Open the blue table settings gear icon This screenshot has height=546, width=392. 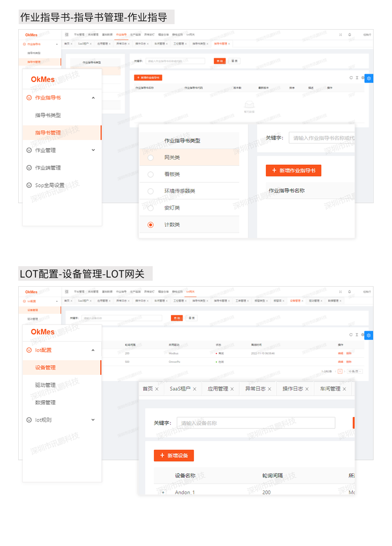[x=369, y=78]
